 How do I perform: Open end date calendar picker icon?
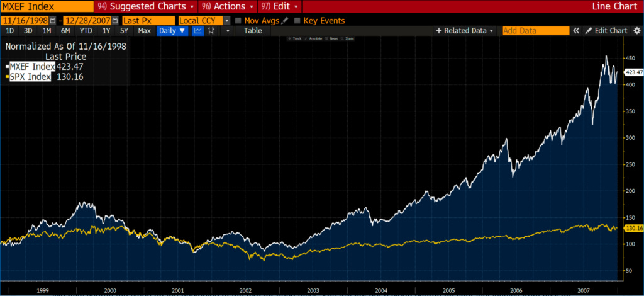[115, 21]
